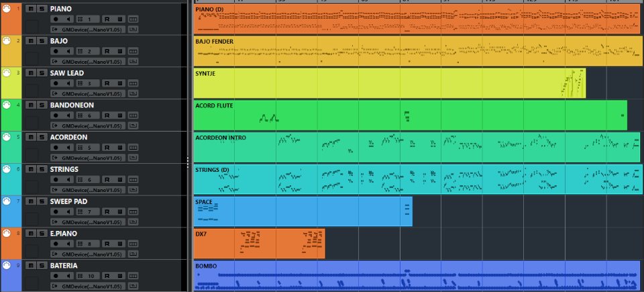This screenshot has width=644, height=292.
Task: Solo the SWEEP PAD track
Action: pos(42,201)
